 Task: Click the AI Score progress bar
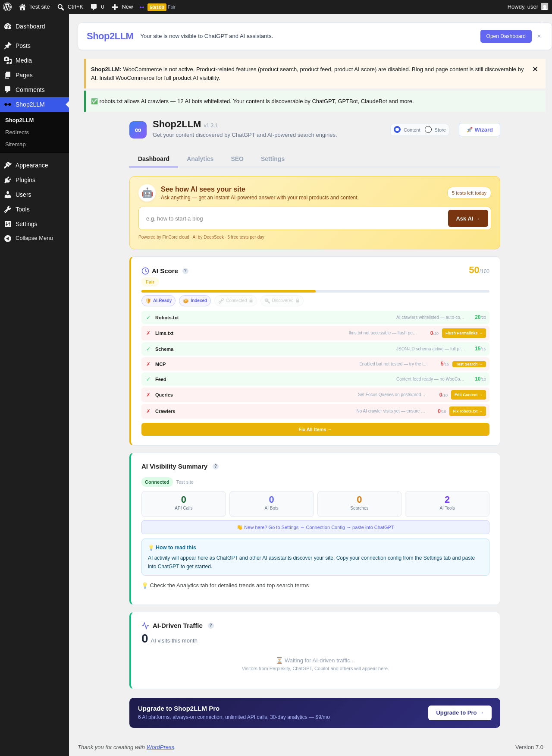[x=315, y=291]
